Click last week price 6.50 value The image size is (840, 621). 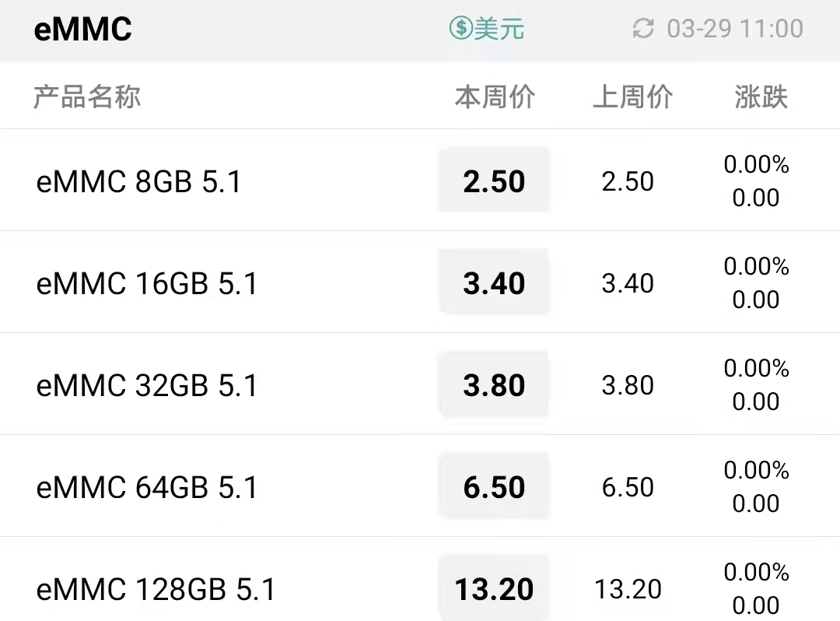(x=628, y=487)
